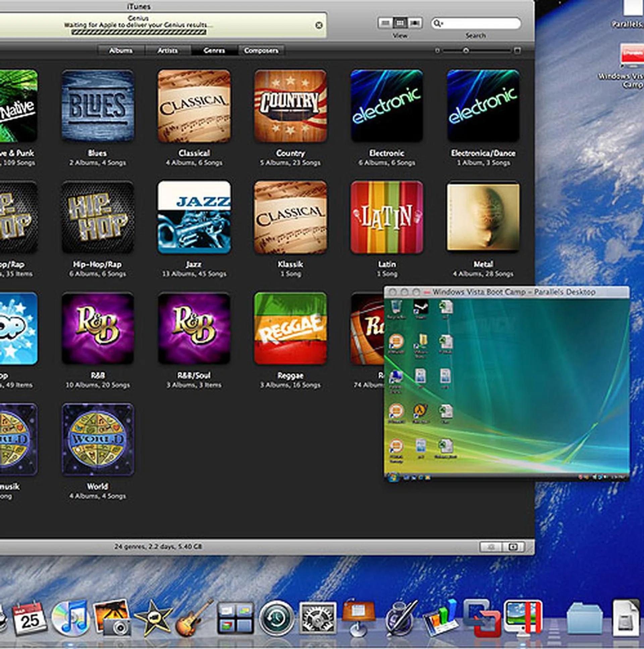Cancel the Genius results request
Viewport: 644px width, 649px height.
[x=319, y=25]
